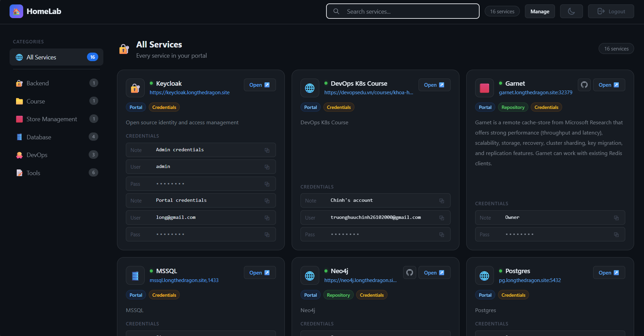Copy Keycloak 'admin' username
The height and width of the screenshot is (336, 644).
pos(267,167)
